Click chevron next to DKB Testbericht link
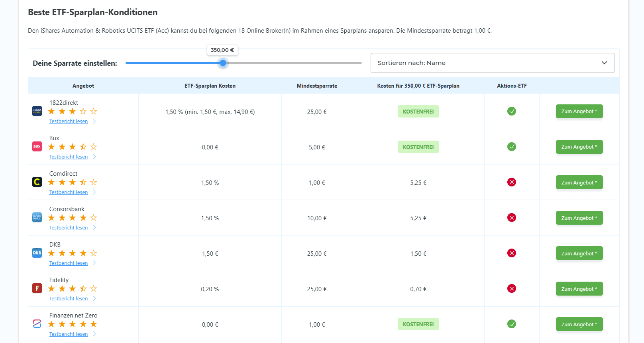 pyautogui.click(x=94, y=263)
